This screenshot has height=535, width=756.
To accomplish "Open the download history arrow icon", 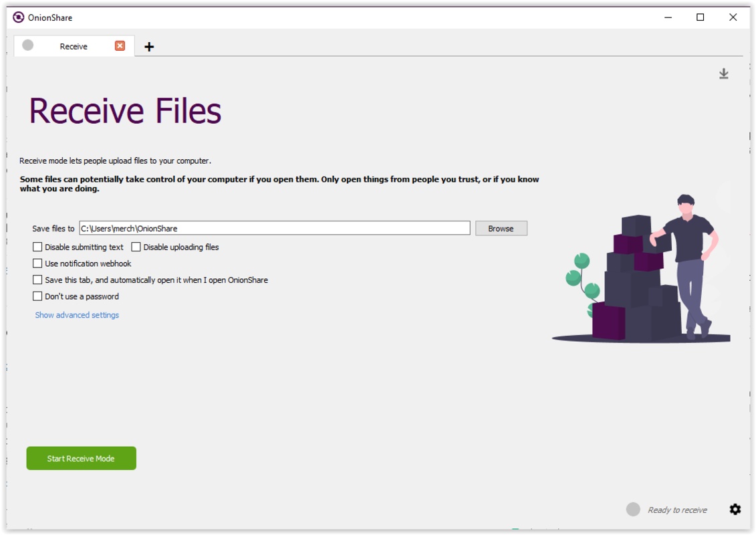I will 724,74.
